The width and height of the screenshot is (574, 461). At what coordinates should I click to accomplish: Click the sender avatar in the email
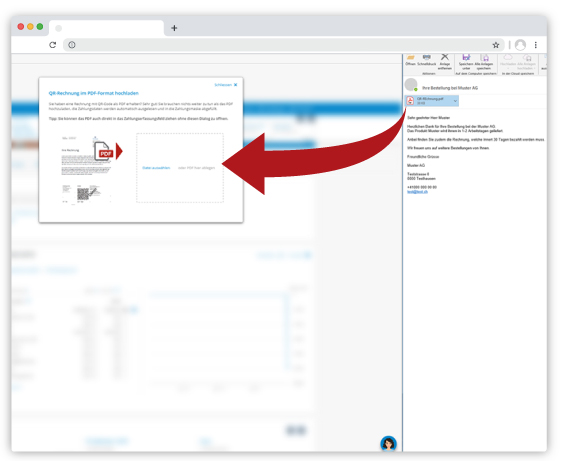pyautogui.click(x=411, y=85)
